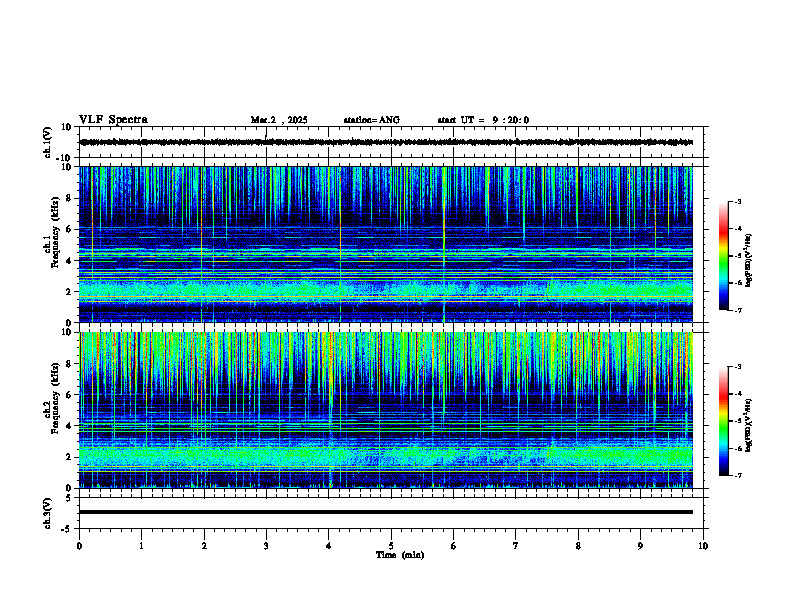Click the ch.1 color bar "log(PSD)" label
Image resolution: width=792 pixels, height=612 pixels.
[749, 260]
